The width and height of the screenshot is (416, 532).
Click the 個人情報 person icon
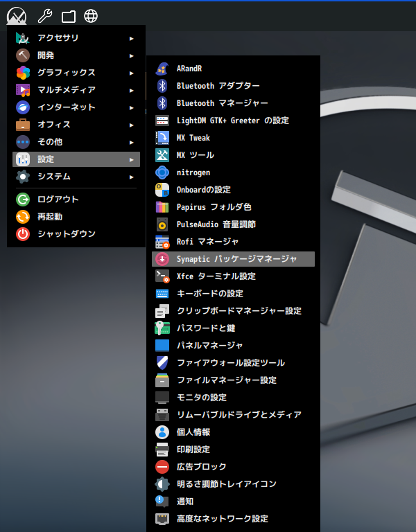click(x=162, y=432)
